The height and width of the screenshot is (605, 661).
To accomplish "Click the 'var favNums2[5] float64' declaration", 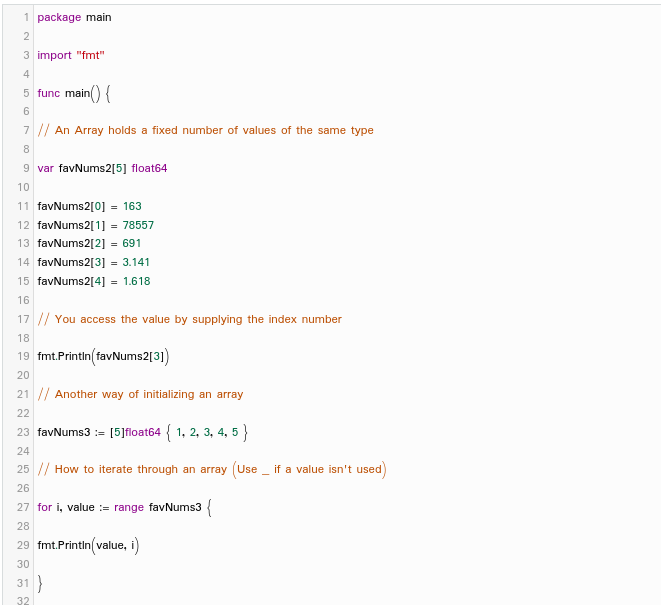I will click(102, 168).
